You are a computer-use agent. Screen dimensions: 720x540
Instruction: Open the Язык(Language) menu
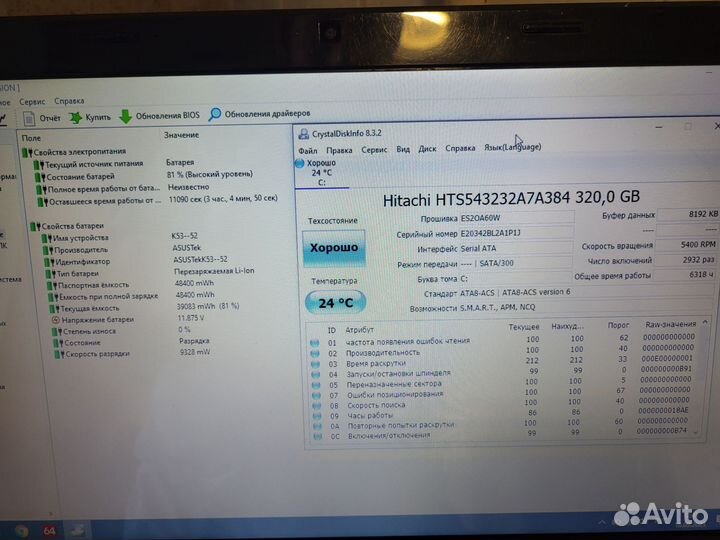point(512,147)
